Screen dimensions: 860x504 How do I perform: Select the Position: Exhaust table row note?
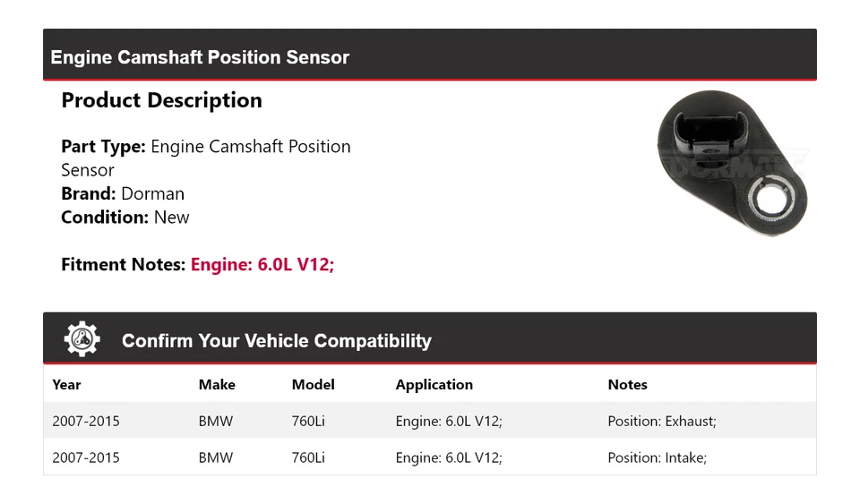[661, 421]
